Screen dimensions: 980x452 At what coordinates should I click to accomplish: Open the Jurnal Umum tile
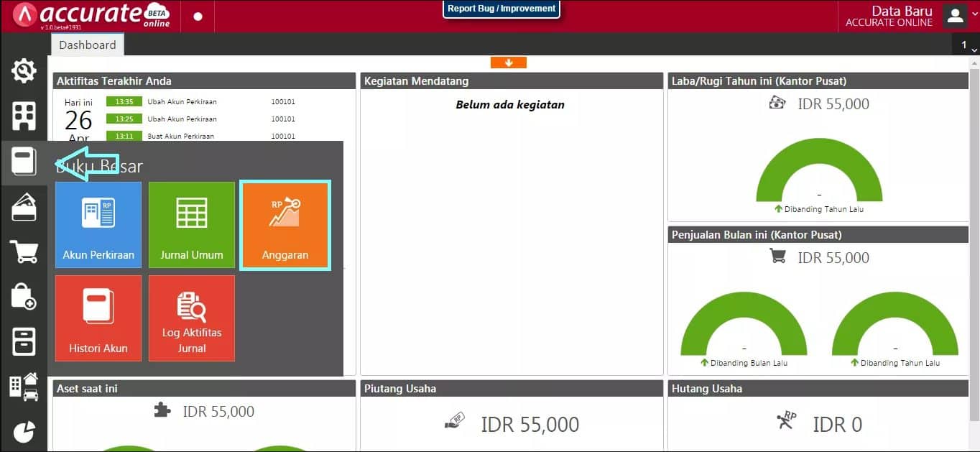click(192, 225)
